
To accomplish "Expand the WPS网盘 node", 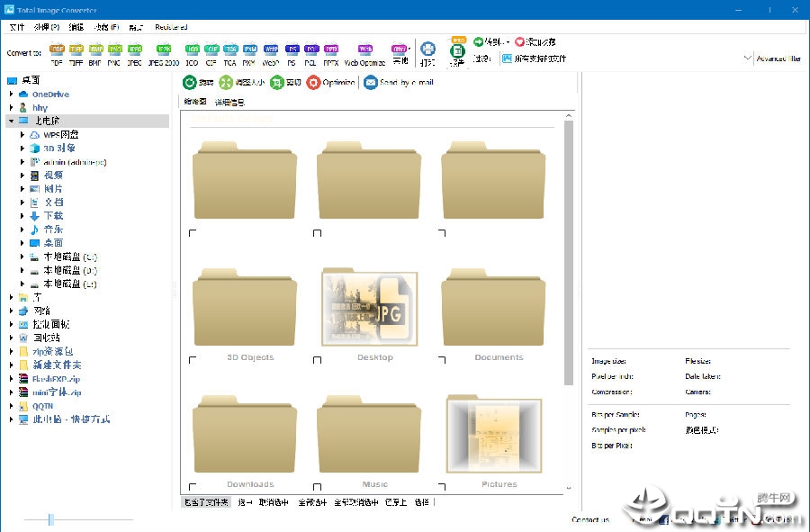I will 22,134.
